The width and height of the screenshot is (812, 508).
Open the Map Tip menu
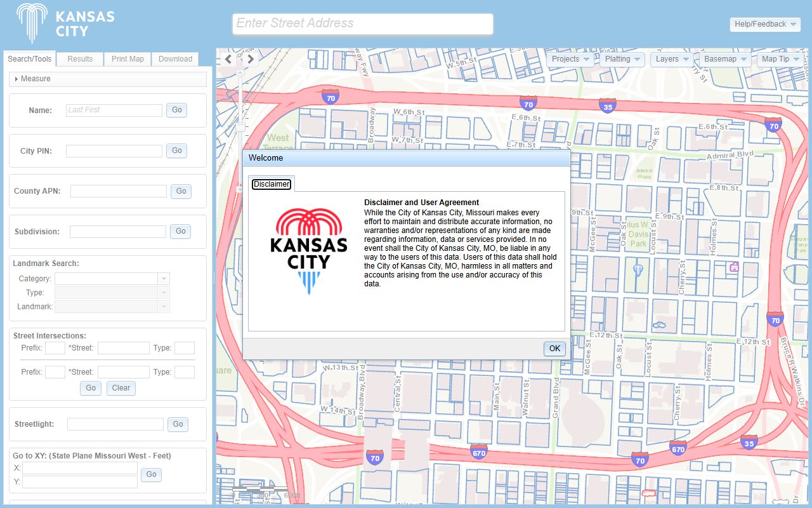pyautogui.click(x=780, y=59)
